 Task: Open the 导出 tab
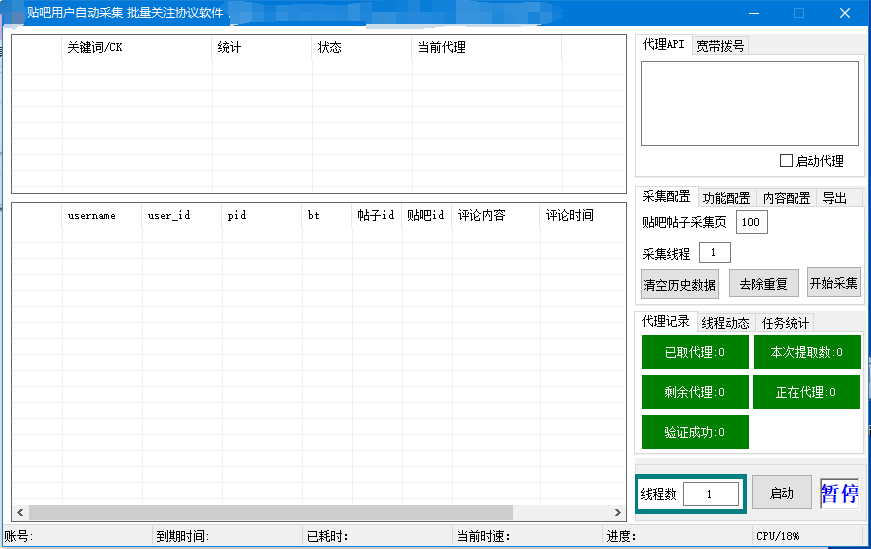pyautogui.click(x=834, y=198)
